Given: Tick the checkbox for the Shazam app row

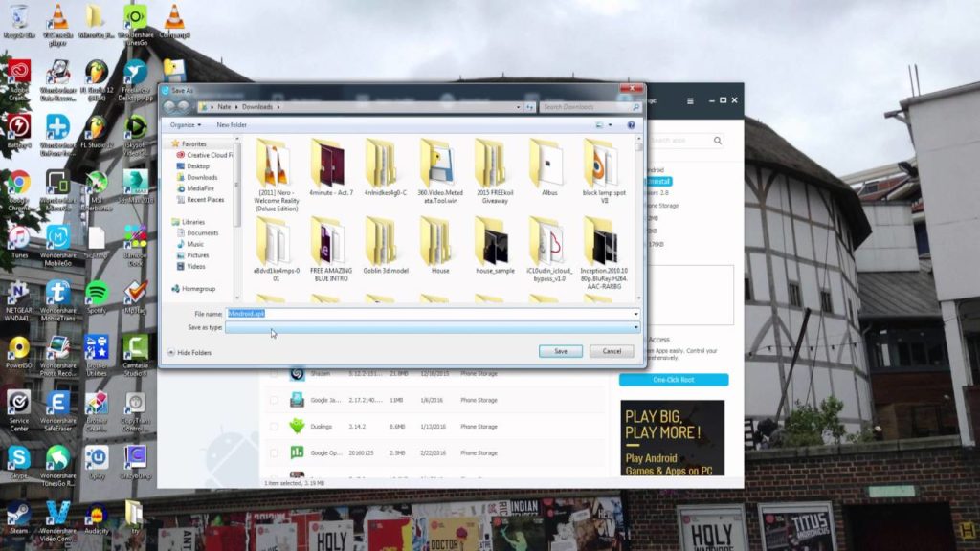Looking at the screenshot, I should pyautogui.click(x=274, y=374).
